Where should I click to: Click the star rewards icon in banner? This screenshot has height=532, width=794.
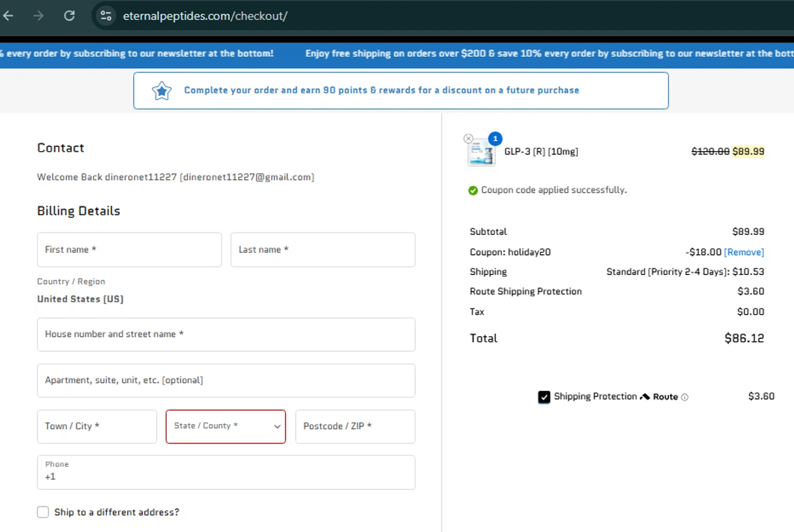coord(162,91)
